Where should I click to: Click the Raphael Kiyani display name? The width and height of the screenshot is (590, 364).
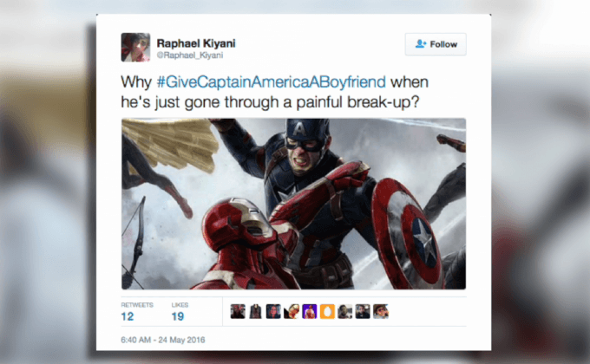pyautogui.click(x=196, y=43)
